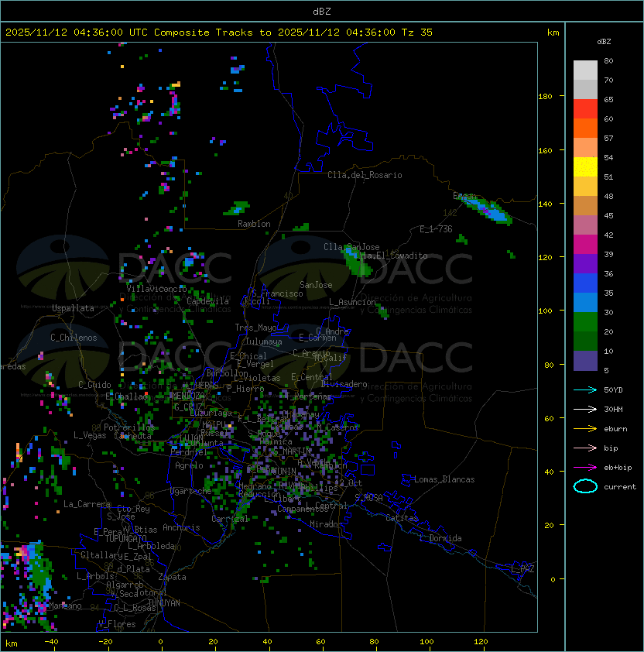Image resolution: width=644 pixels, height=652 pixels.
Task: Click the blue-green radar echo above Ramblon
Action: coord(238,208)
